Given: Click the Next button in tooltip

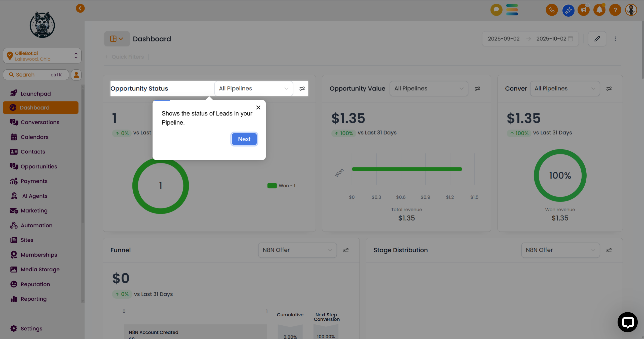Looking at the screenshot, I should [x=244, y=139].
